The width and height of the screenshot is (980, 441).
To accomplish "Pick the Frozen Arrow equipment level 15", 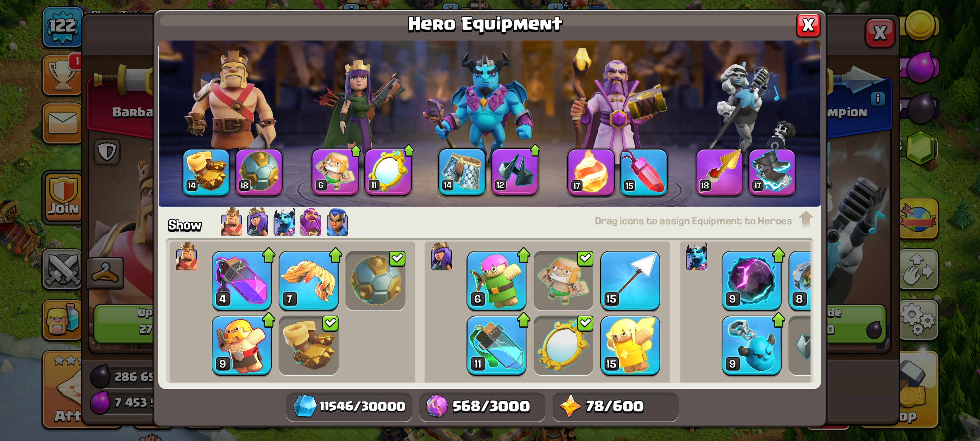I will 630,281.
